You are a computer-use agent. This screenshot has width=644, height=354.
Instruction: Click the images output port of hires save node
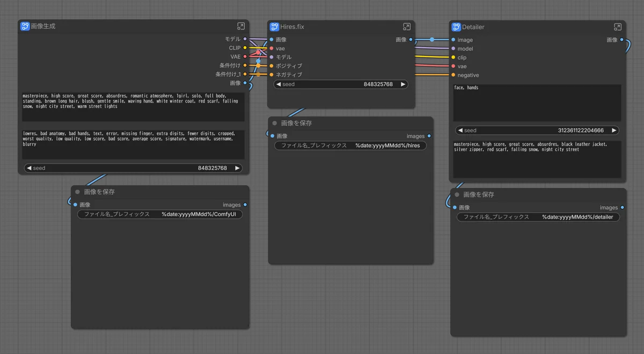[x=429, y=136]
